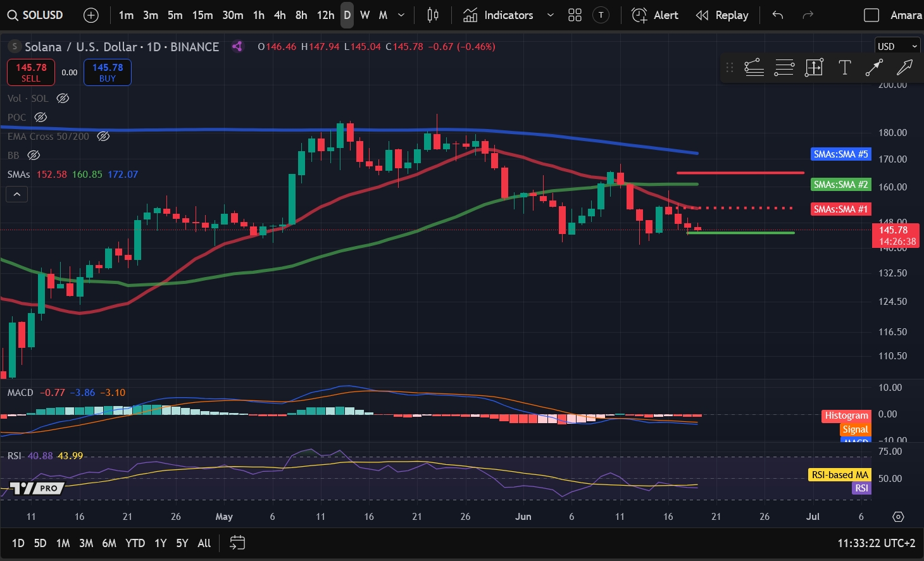This screenshot has width=924, height=561.
Task: Set range to YTD
Action: click(x=135, y=543)
